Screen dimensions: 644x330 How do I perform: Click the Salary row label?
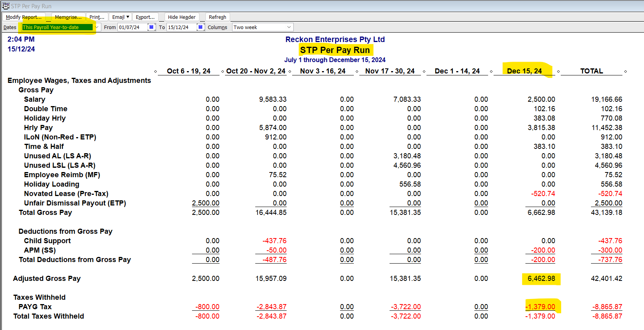[x=35, y=99]
